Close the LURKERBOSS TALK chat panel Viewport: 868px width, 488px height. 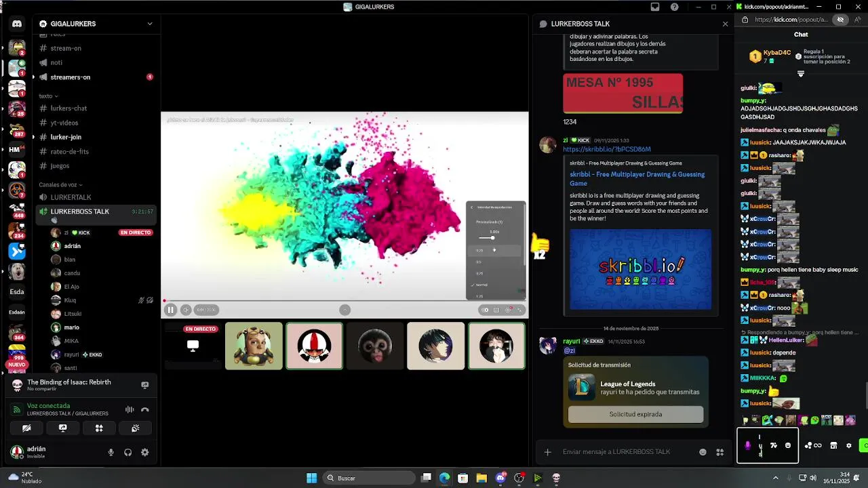pos(725,24)
